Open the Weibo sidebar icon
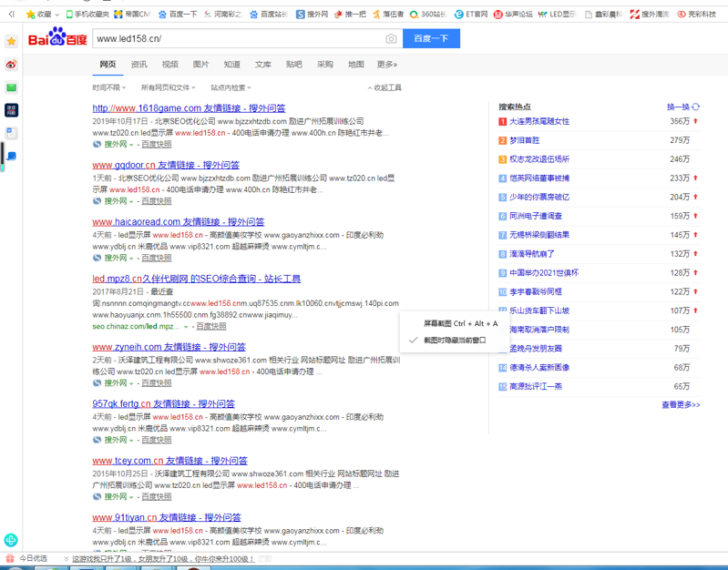Screen dimensions: 728x570 pyautogui.click(x=12, y=64)
